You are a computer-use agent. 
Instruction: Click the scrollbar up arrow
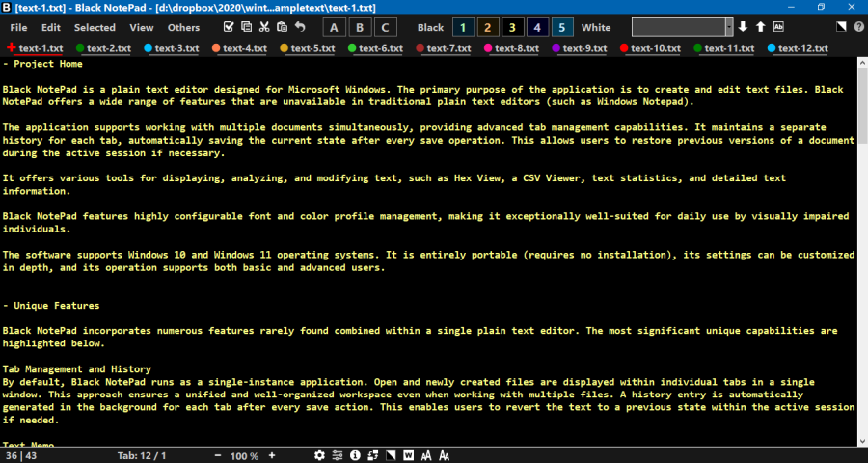tap(862, 62)
